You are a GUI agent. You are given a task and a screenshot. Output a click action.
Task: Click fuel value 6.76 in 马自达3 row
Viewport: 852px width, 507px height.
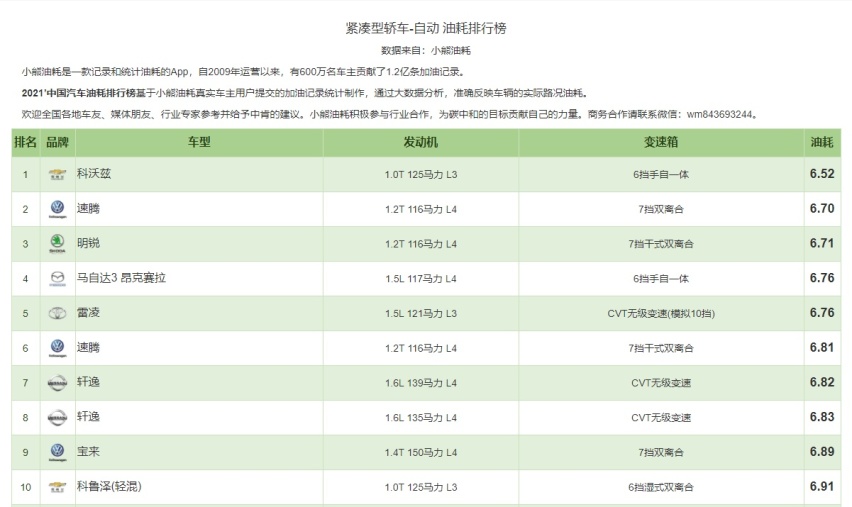[x=822, y=278]
